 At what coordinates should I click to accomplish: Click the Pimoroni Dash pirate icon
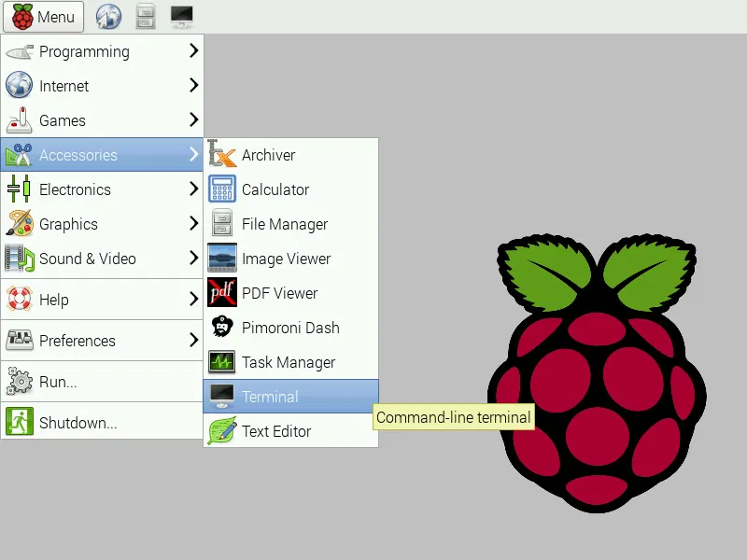click(221, 328)
